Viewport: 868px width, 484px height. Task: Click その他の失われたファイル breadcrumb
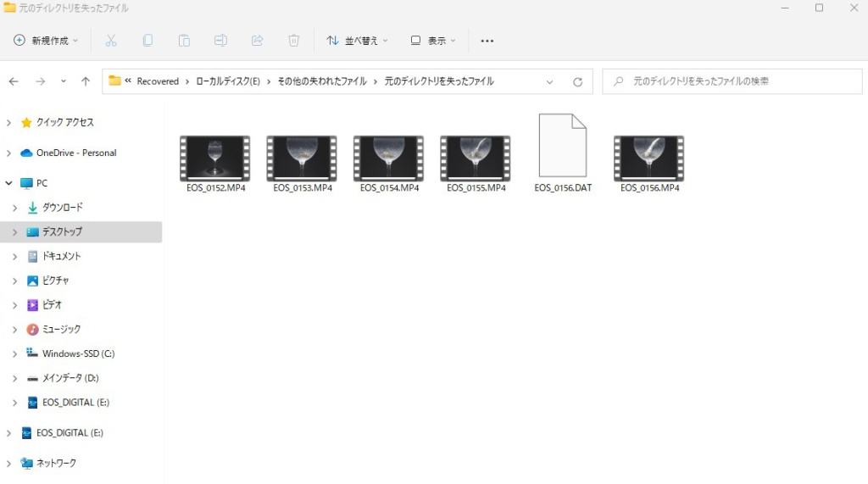(322, 81)
